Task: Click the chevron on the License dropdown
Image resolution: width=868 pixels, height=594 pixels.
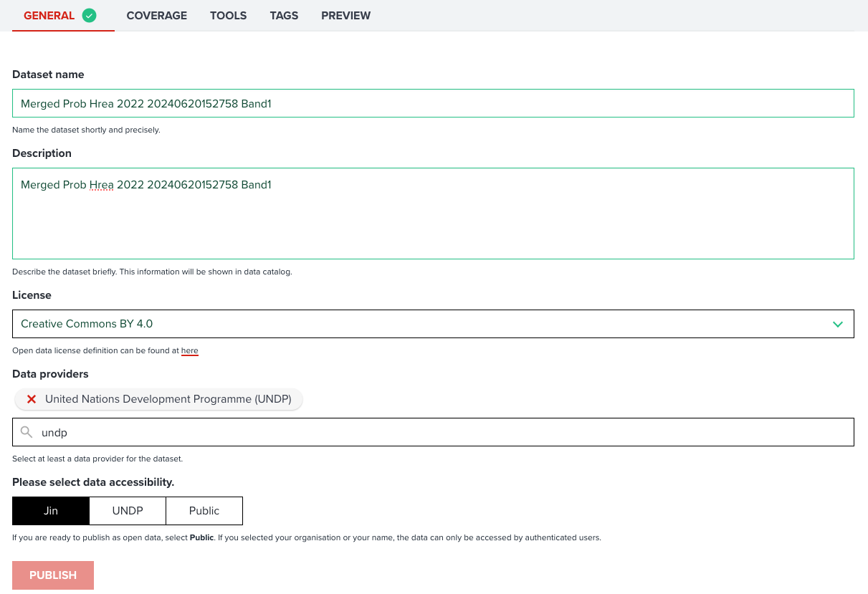Action: tap(837, 324)
